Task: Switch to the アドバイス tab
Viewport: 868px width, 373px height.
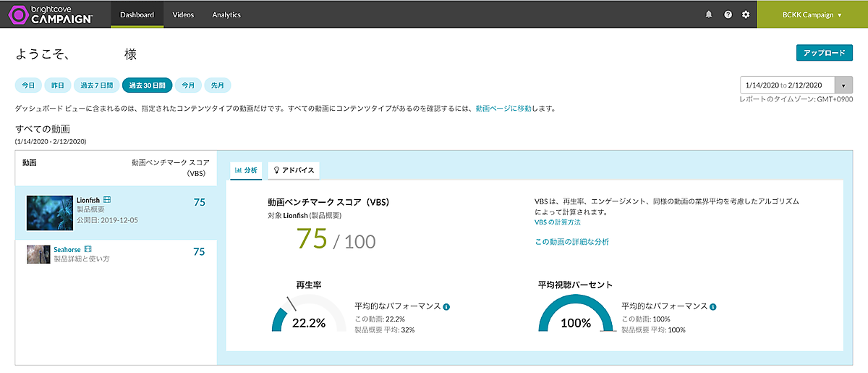Action: pyautogui.click(x=293, y=170)
